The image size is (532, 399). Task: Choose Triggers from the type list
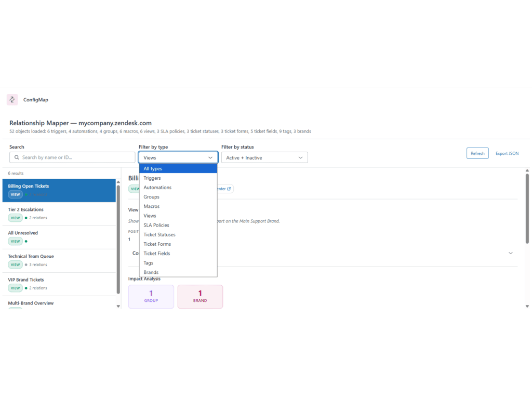[x=178, y=178]
